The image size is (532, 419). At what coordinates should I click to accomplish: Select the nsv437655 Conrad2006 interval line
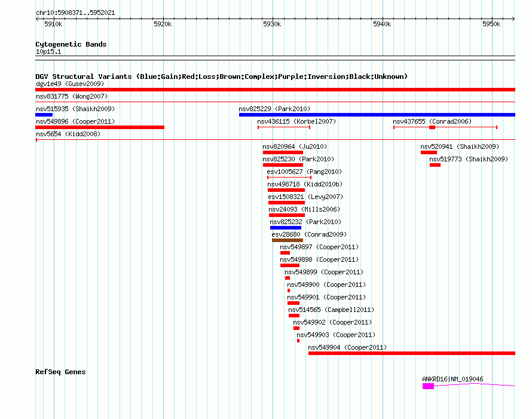(445, 127)
